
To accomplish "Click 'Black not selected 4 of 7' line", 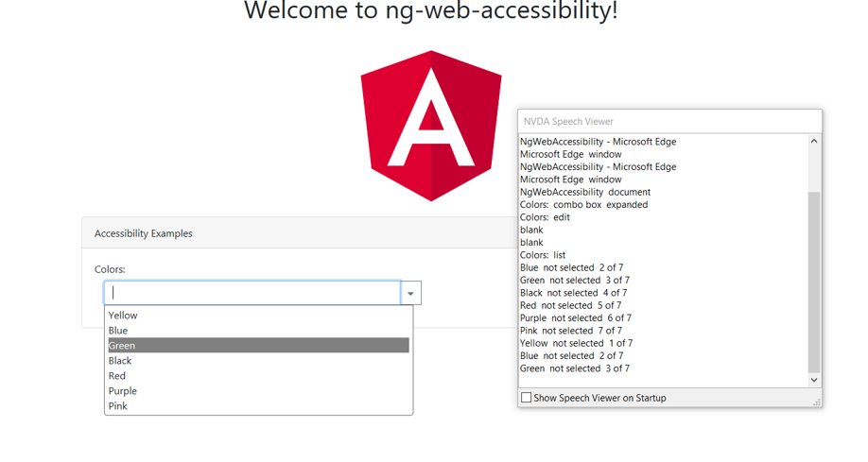I will [573, 293].
